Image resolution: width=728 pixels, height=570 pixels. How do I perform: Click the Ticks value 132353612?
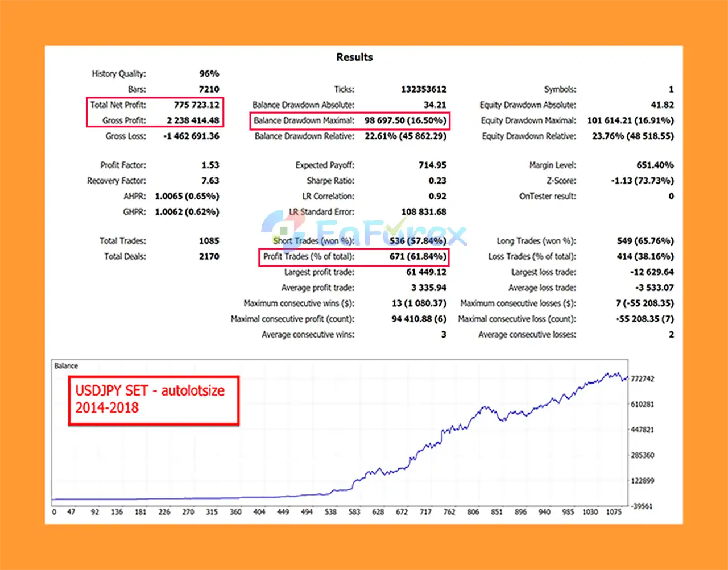pyautogui.click(x=423, y=89)
